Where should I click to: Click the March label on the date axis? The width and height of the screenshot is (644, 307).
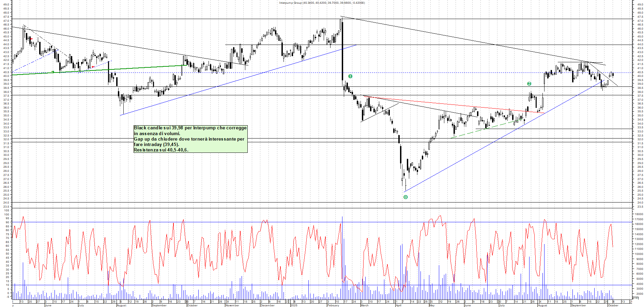click(x=365, y=305)
